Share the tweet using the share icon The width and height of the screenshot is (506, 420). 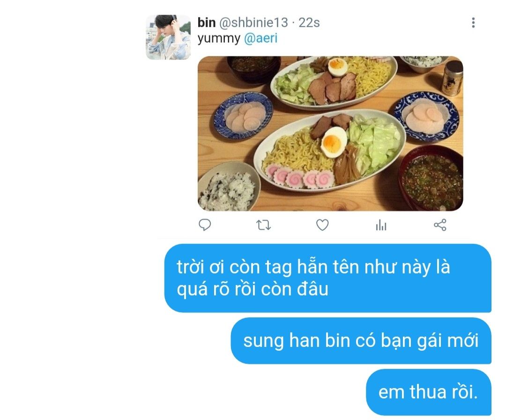[440, 225]
